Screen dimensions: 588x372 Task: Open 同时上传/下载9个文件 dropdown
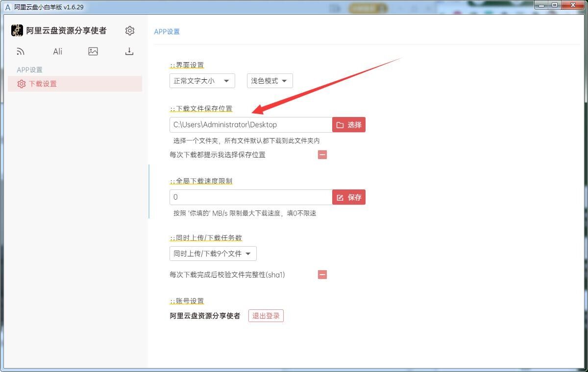click(213, 254)
